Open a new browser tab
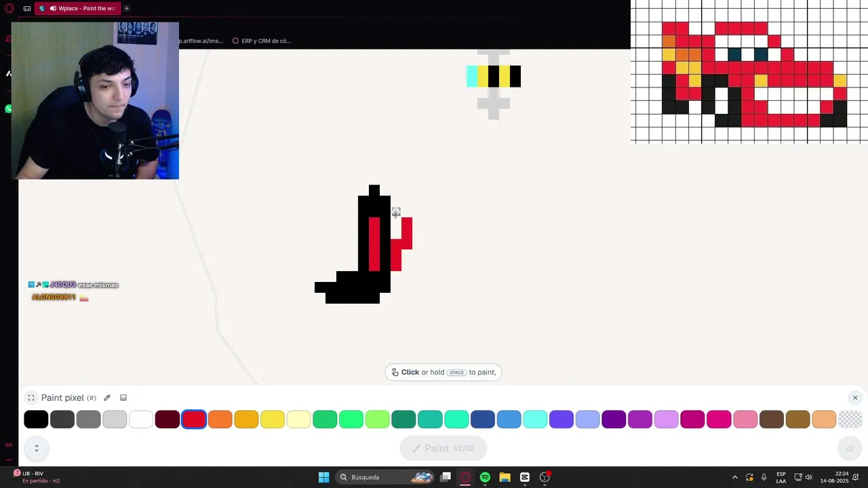Screen dimensions: 868x488 click(x=127, y=8)
